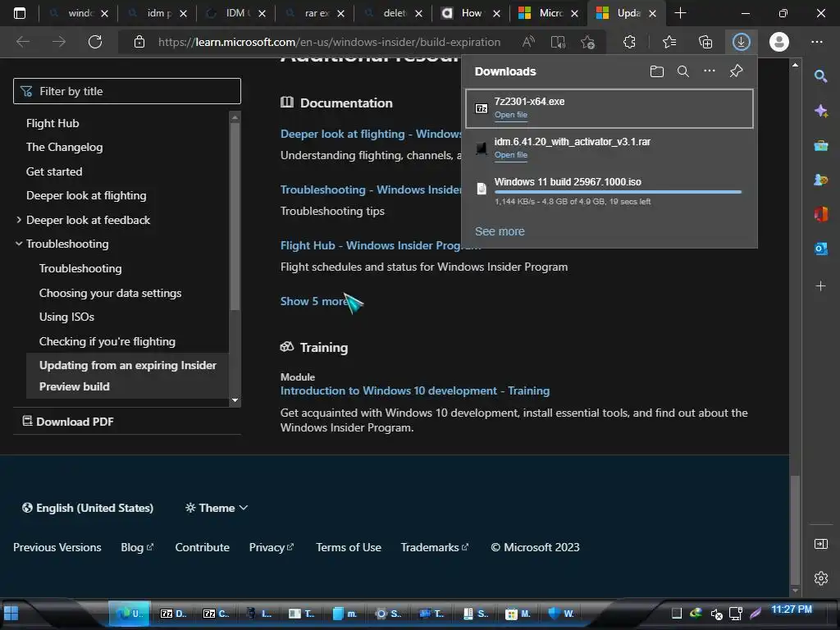The width and height of the screenshot is (840, 630).
Task: Click Show 5 more documentation links
Action: (314, 301)
